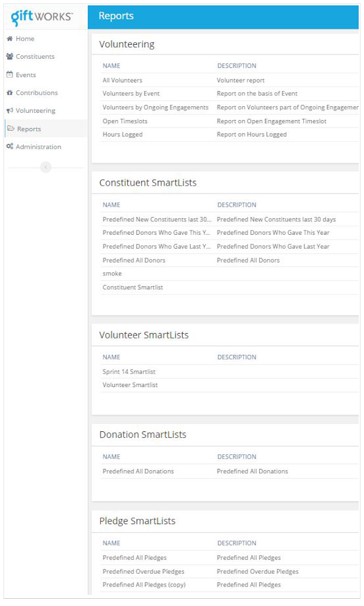Click the Reports folder icon

point(11,129)
